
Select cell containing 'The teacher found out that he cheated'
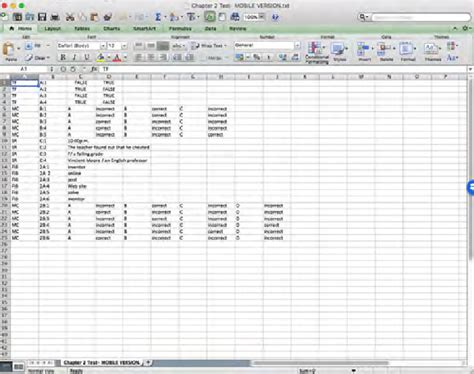[108, 147]
